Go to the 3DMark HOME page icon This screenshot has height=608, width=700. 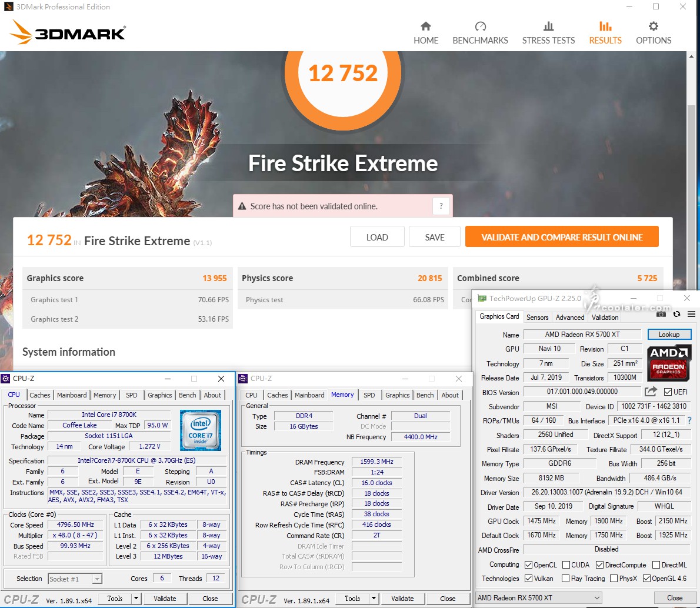(426, 26)
